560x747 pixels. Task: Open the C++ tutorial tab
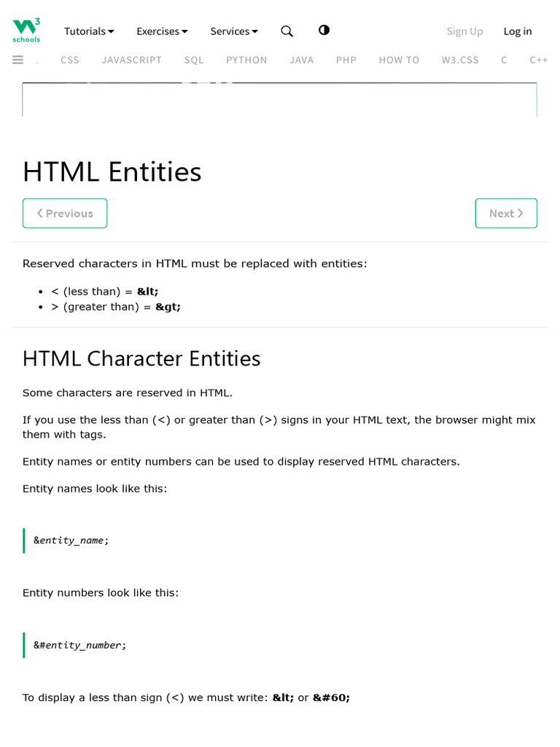click(539, 60)
